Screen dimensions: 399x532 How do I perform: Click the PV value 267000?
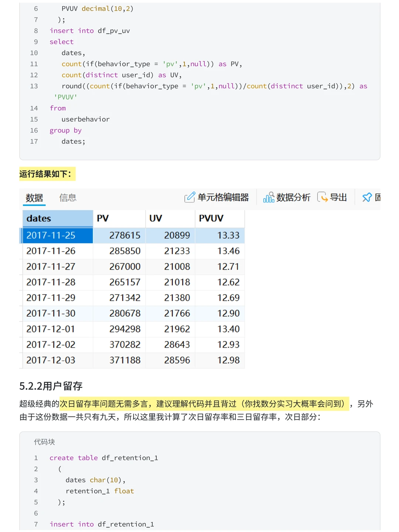[x=119, y=266]
